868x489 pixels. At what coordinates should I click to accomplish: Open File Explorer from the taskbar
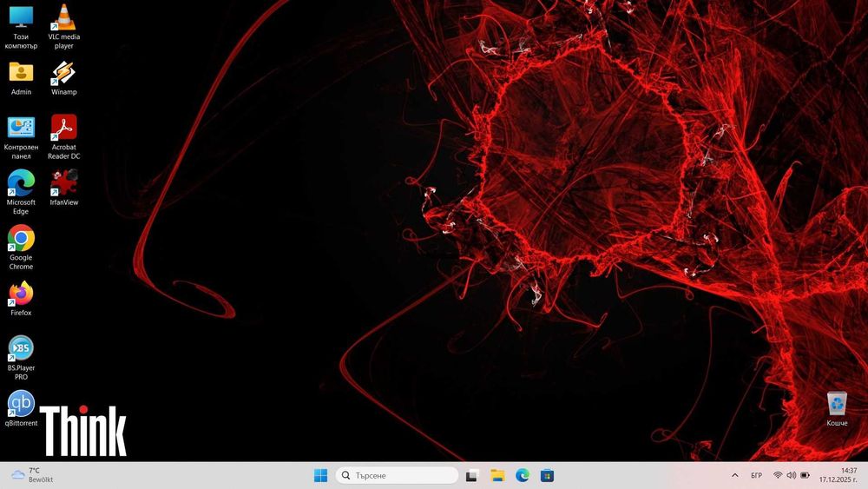pos(497,475)
